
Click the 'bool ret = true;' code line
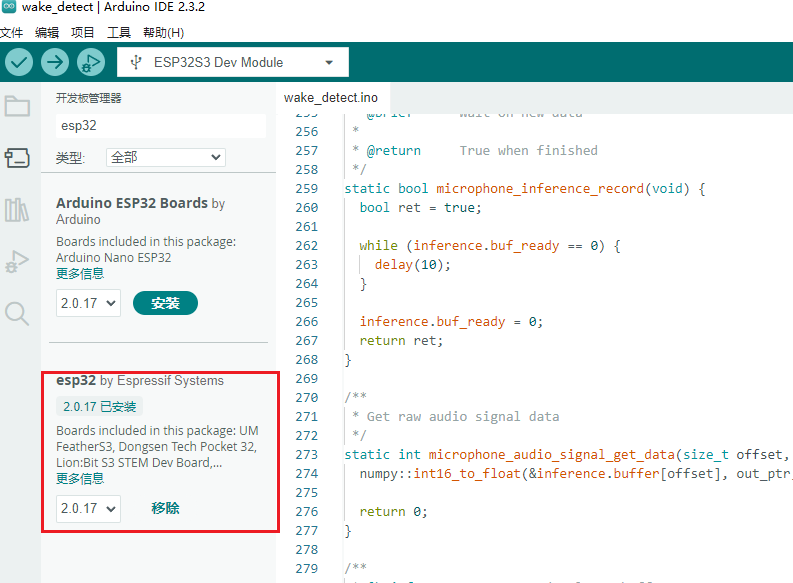pos(420,208)
